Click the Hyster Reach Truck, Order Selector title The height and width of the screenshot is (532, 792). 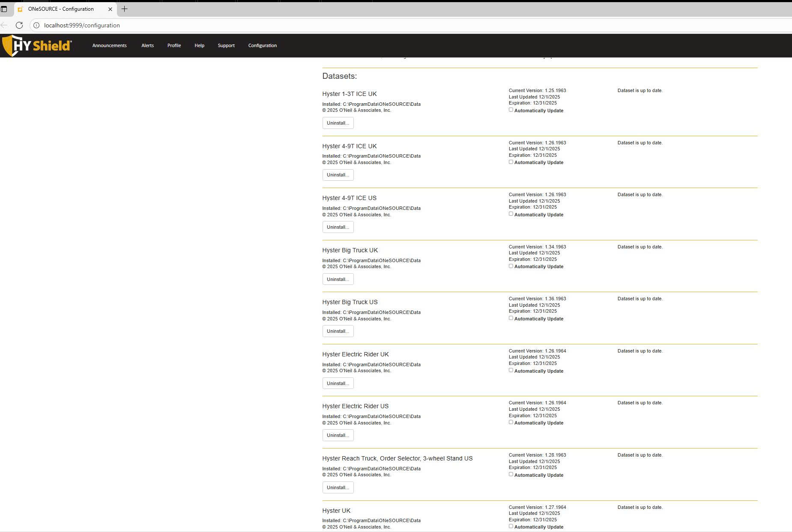[397, 458]
